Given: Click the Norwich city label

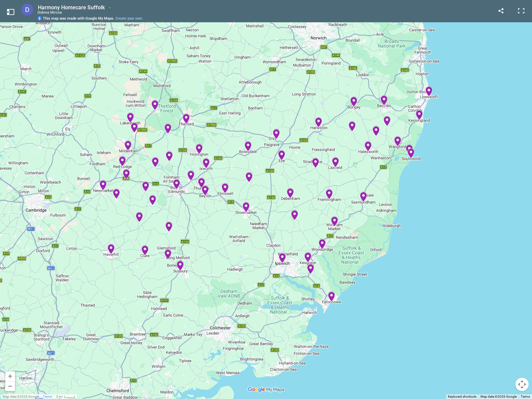Looking at the screenshot, I should pos(319,38).
